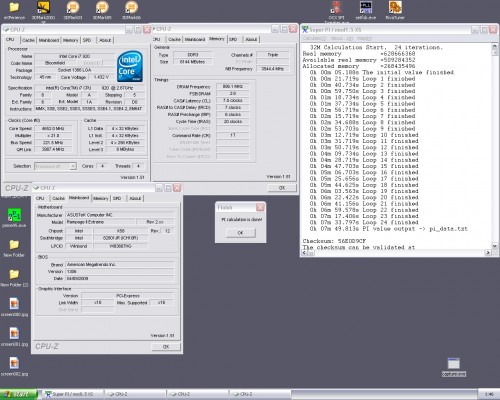Open the 3DMark06 desktop shortcut
The height and width of the screenshot is (400, 500).
click(131, 10)
